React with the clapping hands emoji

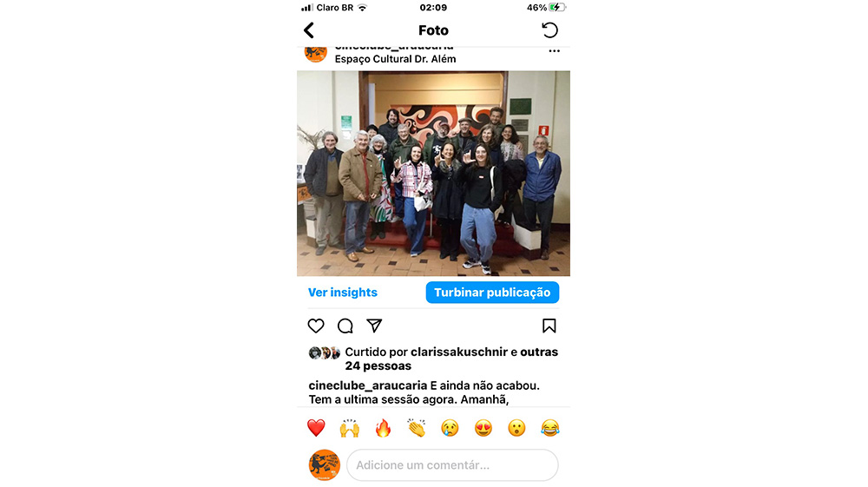tap(417, 428)
